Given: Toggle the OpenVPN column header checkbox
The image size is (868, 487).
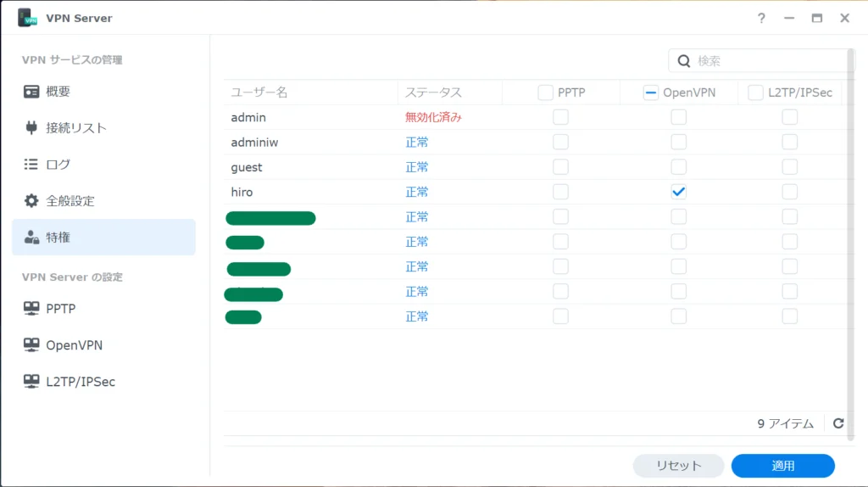Looking at the screenshot, I should (651, 93).
